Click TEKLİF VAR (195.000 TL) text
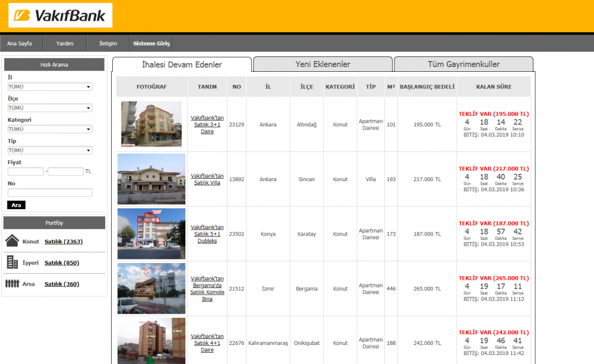594x364 pixels. coord(494,113)
